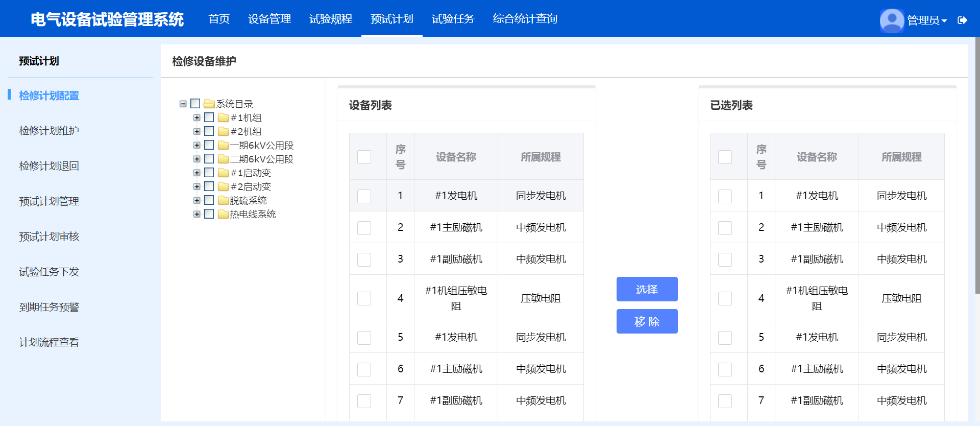Collapse the 系统目录 tree root
The image size is (980, 426).
tap(183, 104)
